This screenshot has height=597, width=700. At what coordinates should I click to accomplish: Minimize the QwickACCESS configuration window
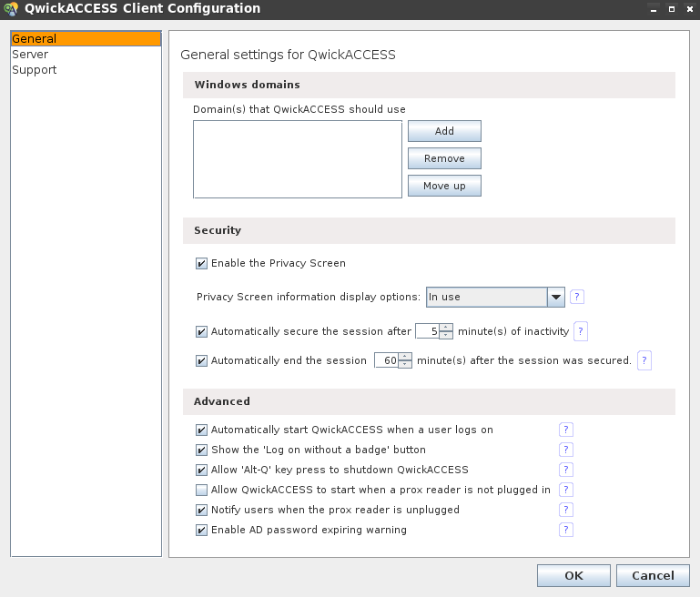pyautogui.click(x=654, y=9)
